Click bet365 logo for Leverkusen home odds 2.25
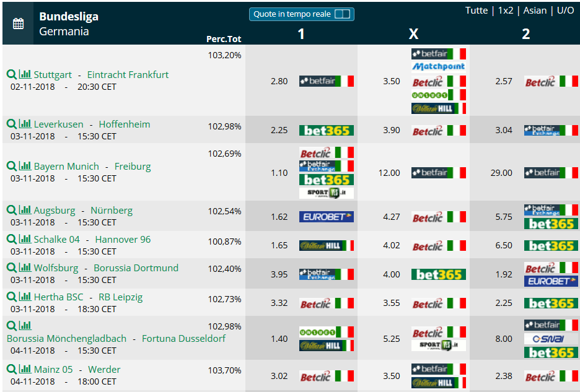This screenshot has width=580, height=392. [327, 131]
